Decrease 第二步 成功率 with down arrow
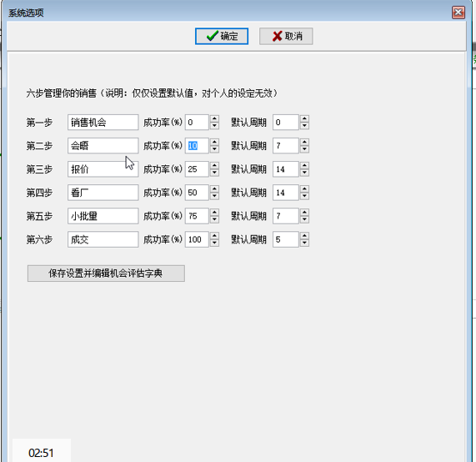 click(214, 149)
